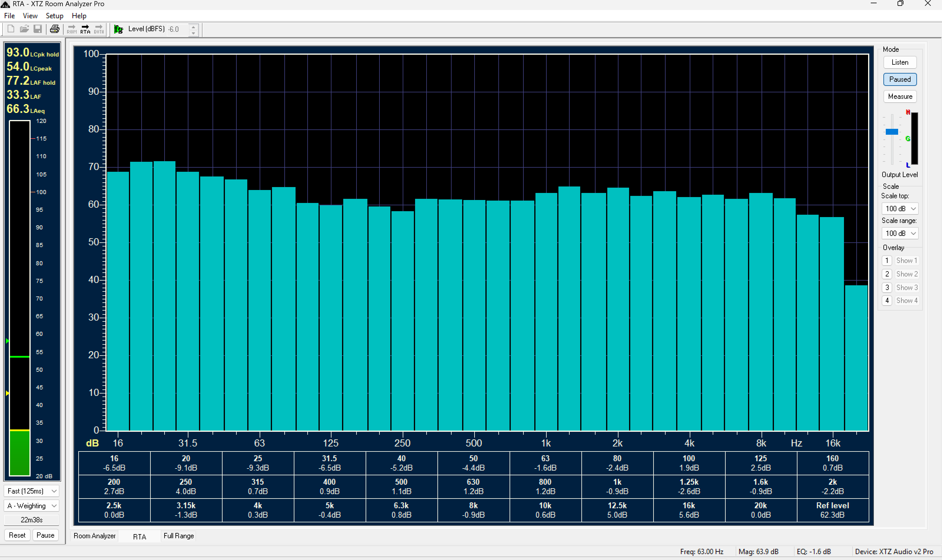Click the Level dBFS value field
Viewport: 942px width, 560px height.
click(x=178, y=29)
